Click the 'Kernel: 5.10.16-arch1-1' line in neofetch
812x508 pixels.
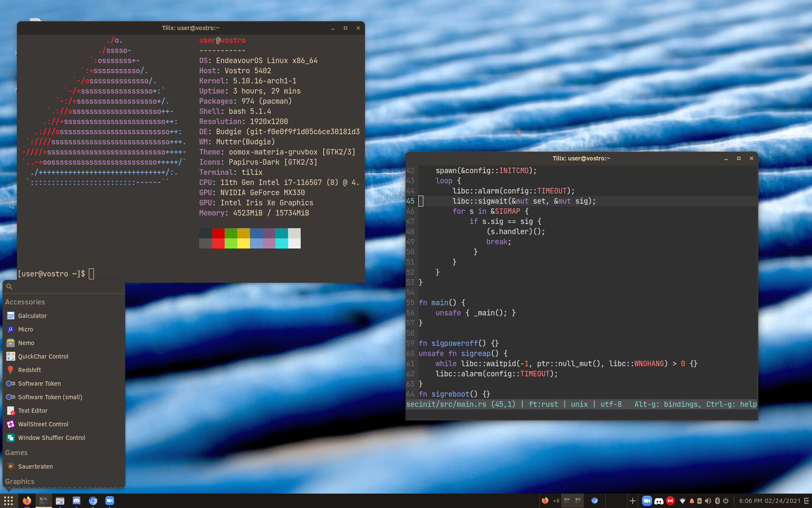tap(248, 81)
